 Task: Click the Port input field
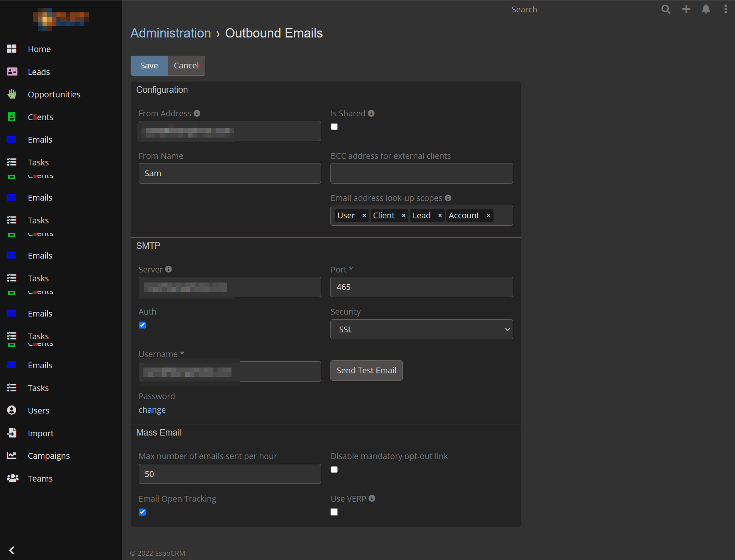tap(421, 287)
